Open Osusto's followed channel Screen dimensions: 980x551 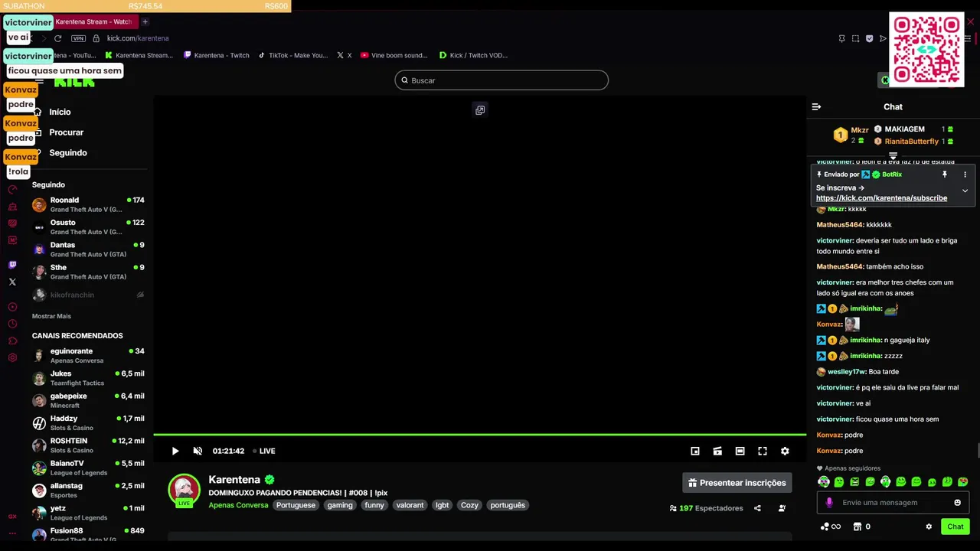(88, 227)
